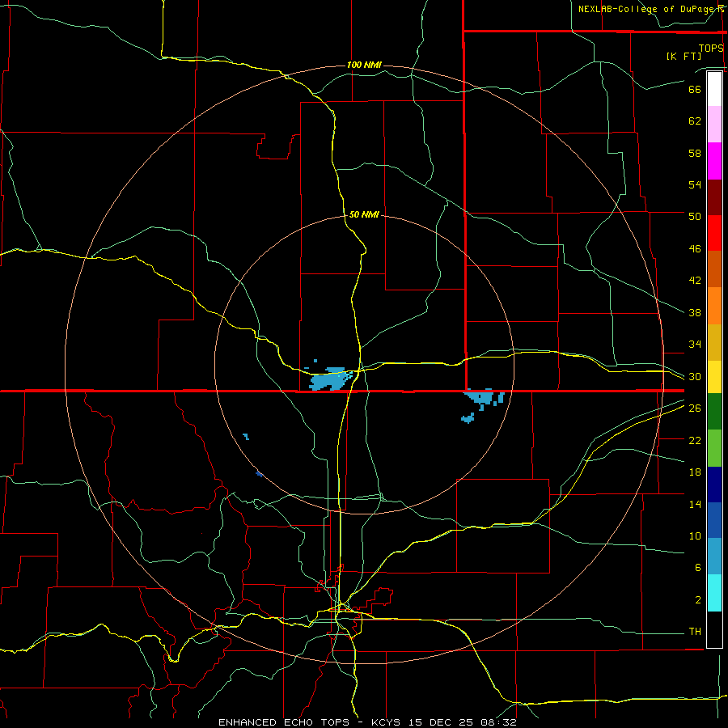Select the dark red (maroon) legend color block

coord(714,197)
